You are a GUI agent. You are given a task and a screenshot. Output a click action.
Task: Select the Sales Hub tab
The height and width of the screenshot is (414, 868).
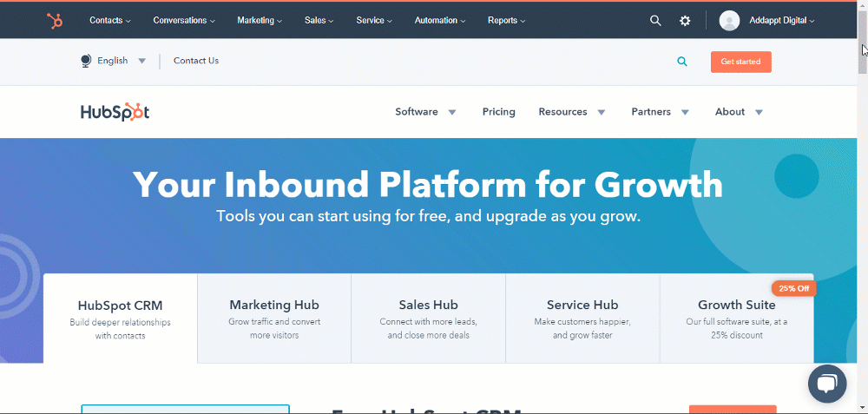point(429,319)
